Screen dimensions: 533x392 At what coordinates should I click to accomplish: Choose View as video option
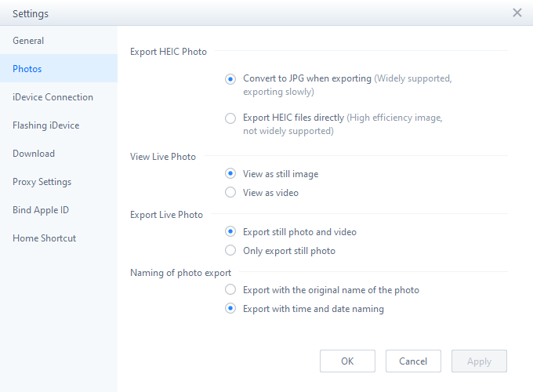(x=230, y=193)
